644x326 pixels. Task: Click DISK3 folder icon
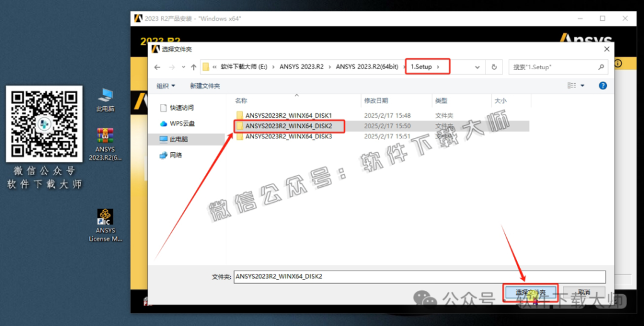240,136
